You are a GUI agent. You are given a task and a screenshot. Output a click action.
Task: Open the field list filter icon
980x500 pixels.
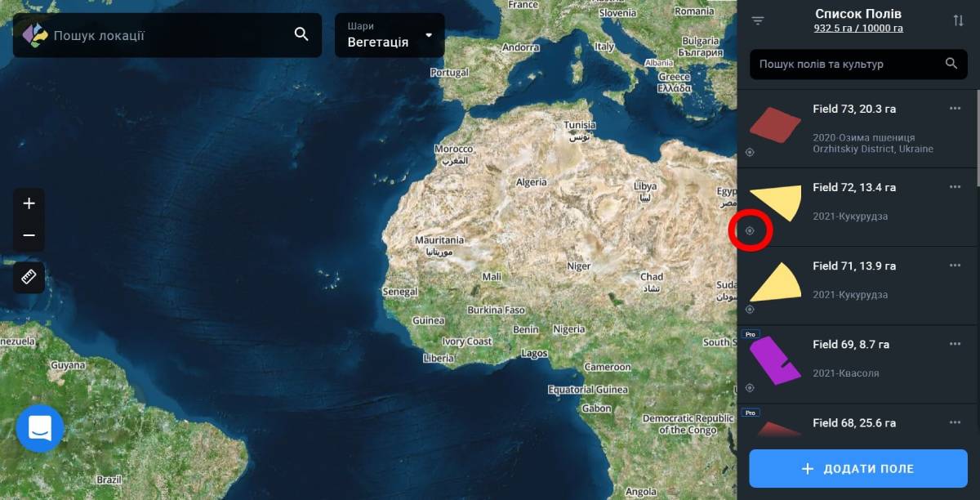pos(758,20)
